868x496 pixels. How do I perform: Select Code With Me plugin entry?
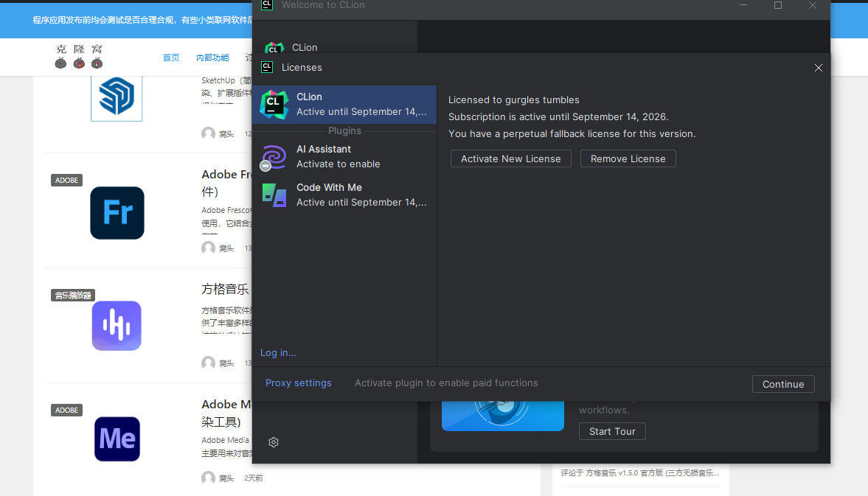344,195
